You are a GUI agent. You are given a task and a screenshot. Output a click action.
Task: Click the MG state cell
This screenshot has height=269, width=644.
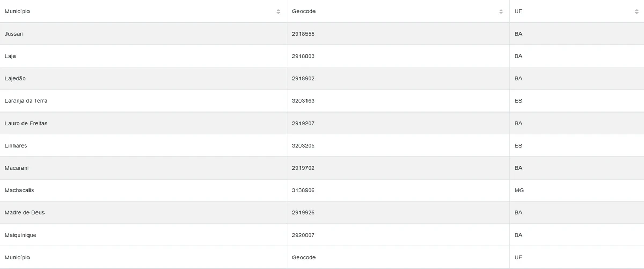(519, 190)
